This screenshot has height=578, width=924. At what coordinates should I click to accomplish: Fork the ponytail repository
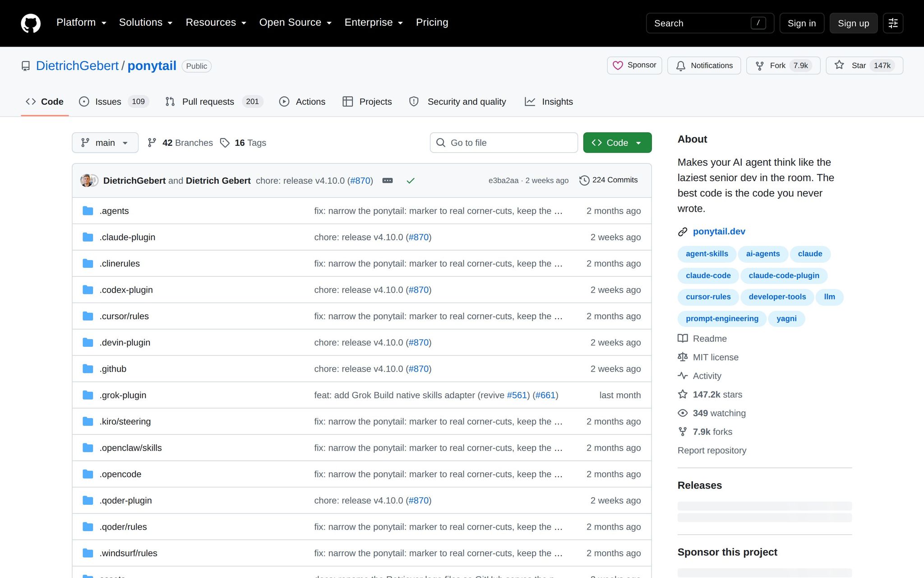coord(783,65)
